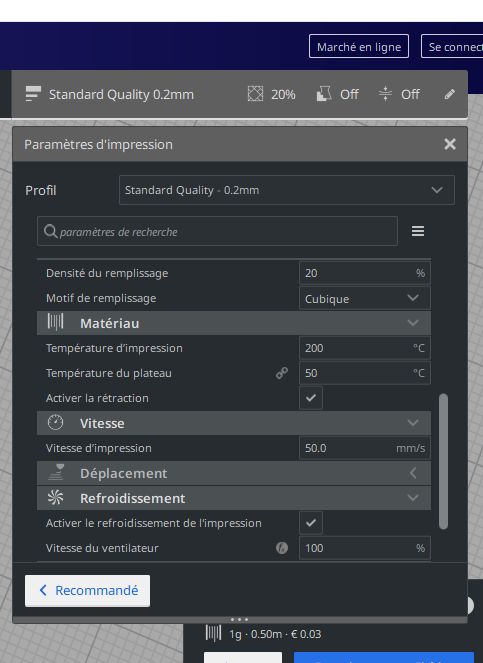Viewport: 483px width, 663px height.
Task: Click the link icon next to Température du plateau
Action: click(x=282, y=373)
